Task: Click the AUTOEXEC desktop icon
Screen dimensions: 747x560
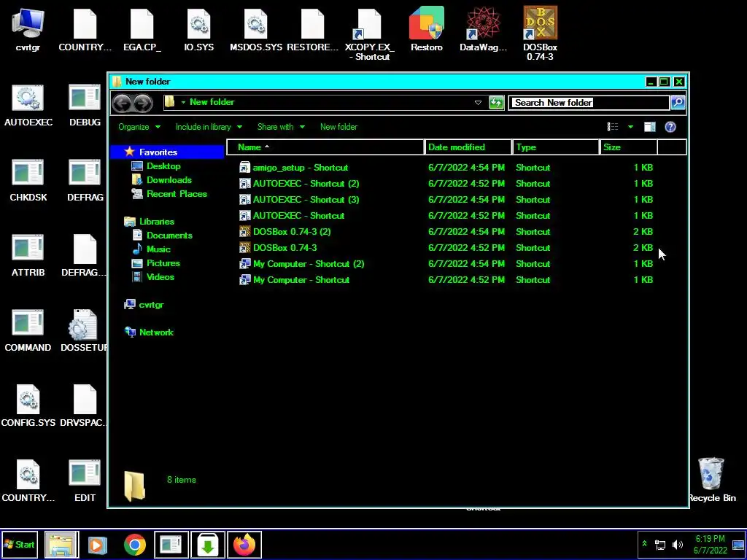Action: [28, 106]
